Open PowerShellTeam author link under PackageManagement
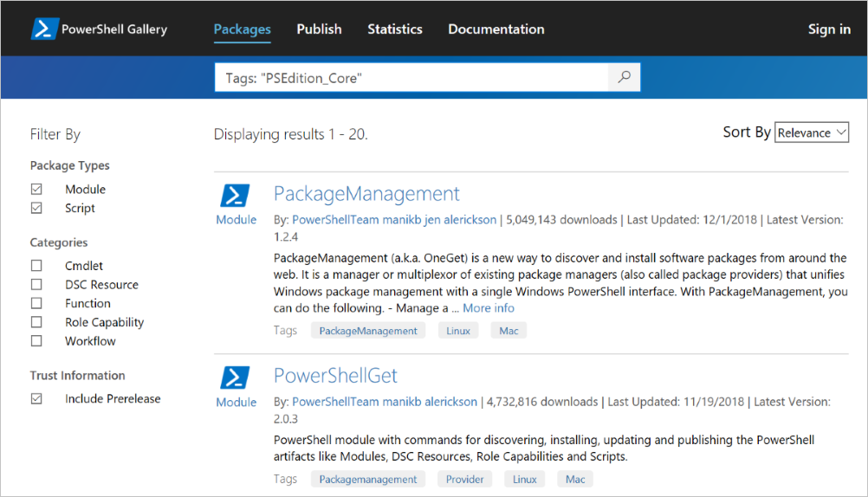 coord(335,220)
